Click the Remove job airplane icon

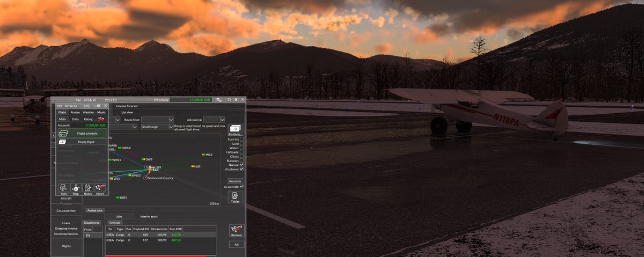pos(237,230)
